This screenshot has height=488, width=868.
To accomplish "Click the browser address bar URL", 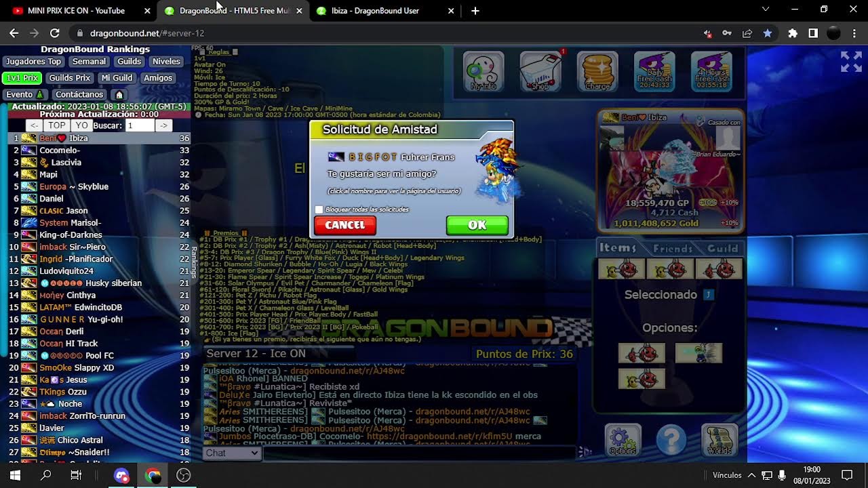I will coord(147,33).
